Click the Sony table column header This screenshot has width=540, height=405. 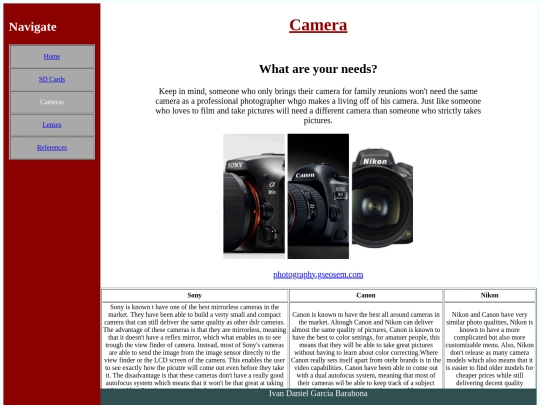[195, 295]
